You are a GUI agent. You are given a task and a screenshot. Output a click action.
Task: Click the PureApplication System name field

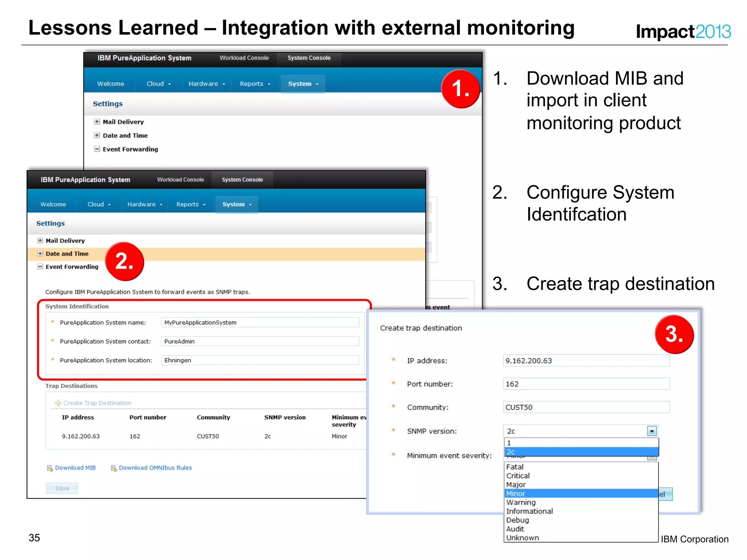coord(260,322)
